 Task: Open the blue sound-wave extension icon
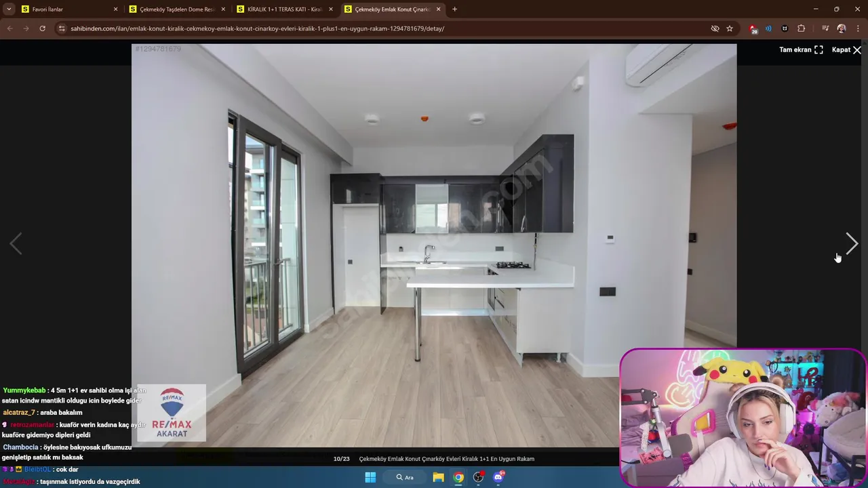(x=768, y=28)
